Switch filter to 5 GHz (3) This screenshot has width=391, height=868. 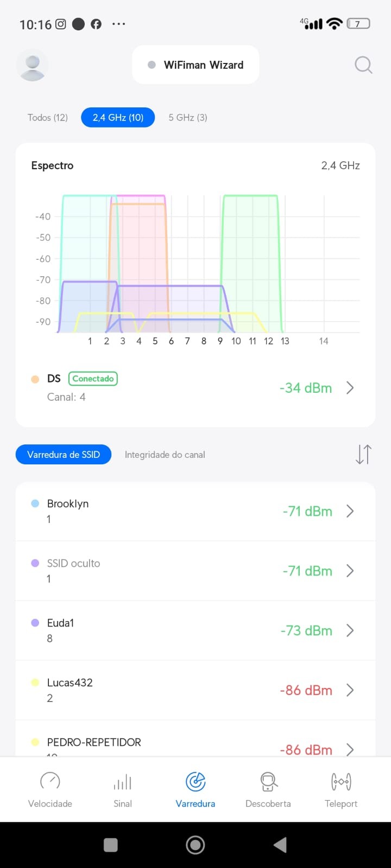188,118
